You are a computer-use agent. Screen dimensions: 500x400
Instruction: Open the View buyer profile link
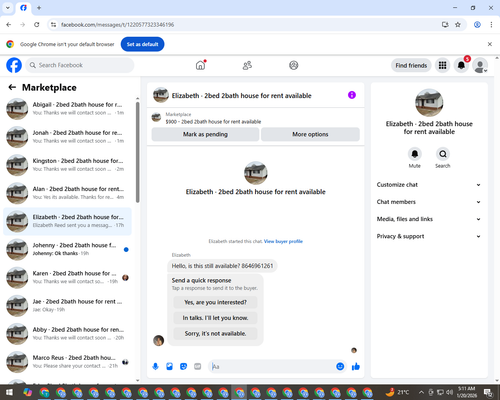pos(283,241)
